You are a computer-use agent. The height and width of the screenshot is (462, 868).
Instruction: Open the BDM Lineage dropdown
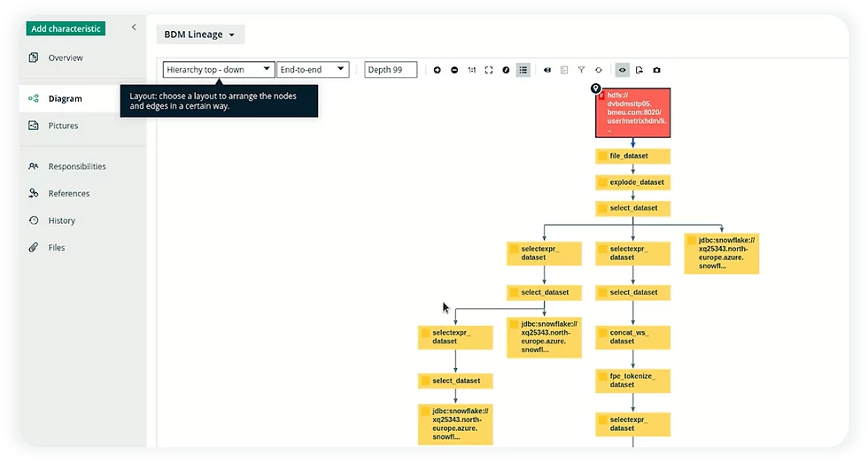tap(200, 35)
